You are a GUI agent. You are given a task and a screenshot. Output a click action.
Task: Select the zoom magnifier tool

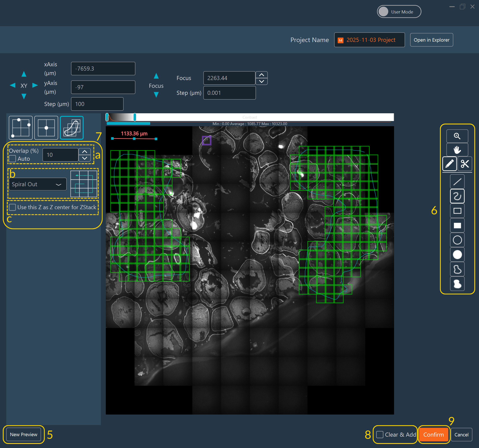pyautogui.click(x=457, y=136)
